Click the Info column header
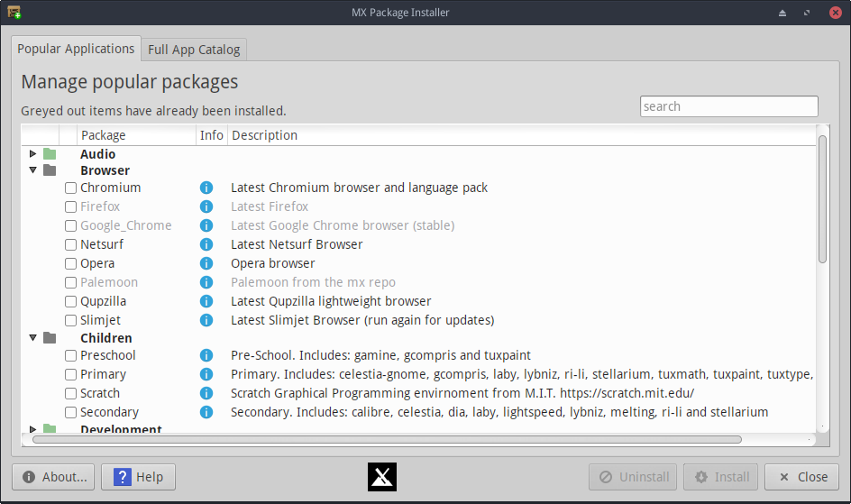This screenshot has width=851, height=504. [212, 135]
